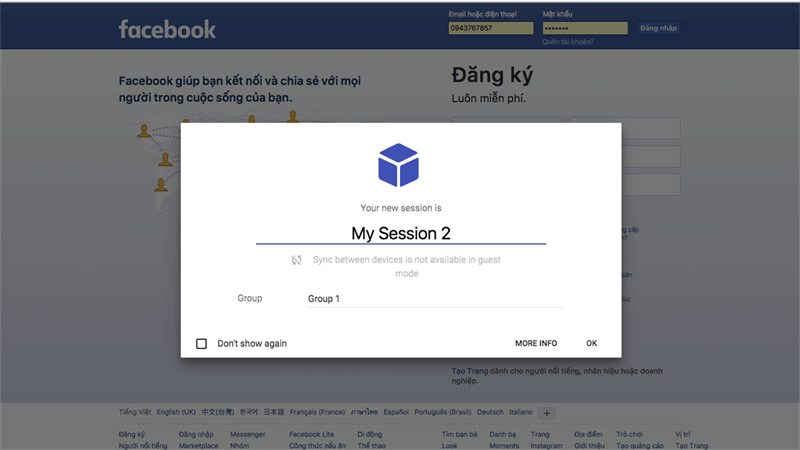Switch language to Português (Brasil)
Screen dimensions: 800x450
[x=442, y=412]
